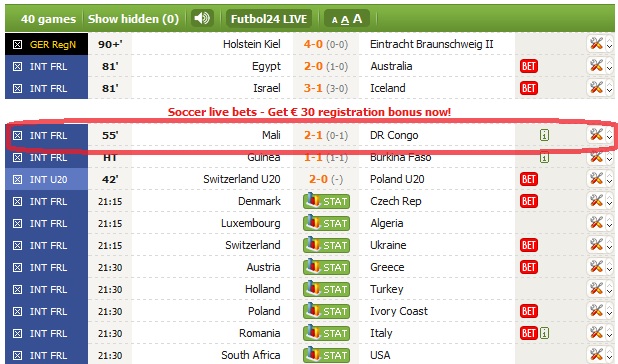Click info icon beside Romania vs Italy BET
This screenshot has height=364, width=618.
(544, 333)
